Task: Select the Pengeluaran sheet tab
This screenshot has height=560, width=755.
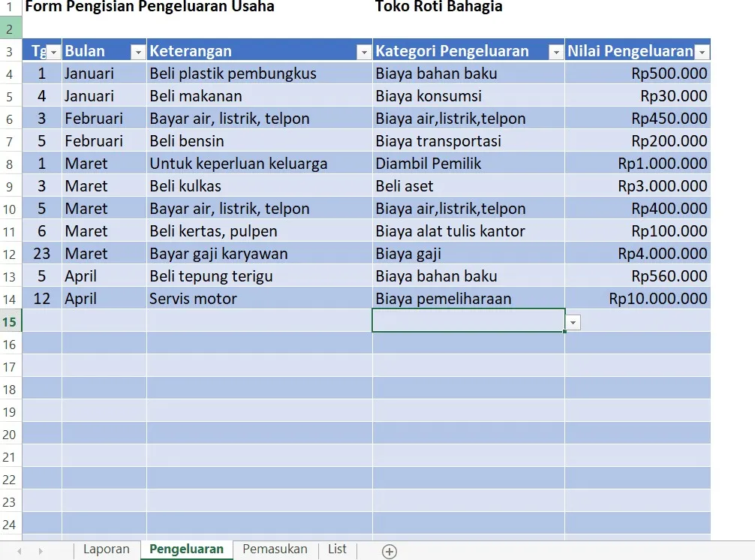Action: [186, 549]
